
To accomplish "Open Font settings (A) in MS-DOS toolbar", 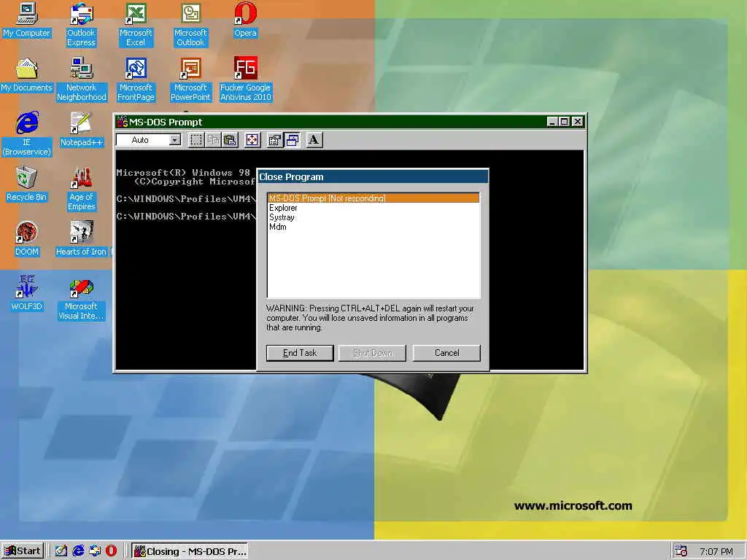I will tap(314, 140).
